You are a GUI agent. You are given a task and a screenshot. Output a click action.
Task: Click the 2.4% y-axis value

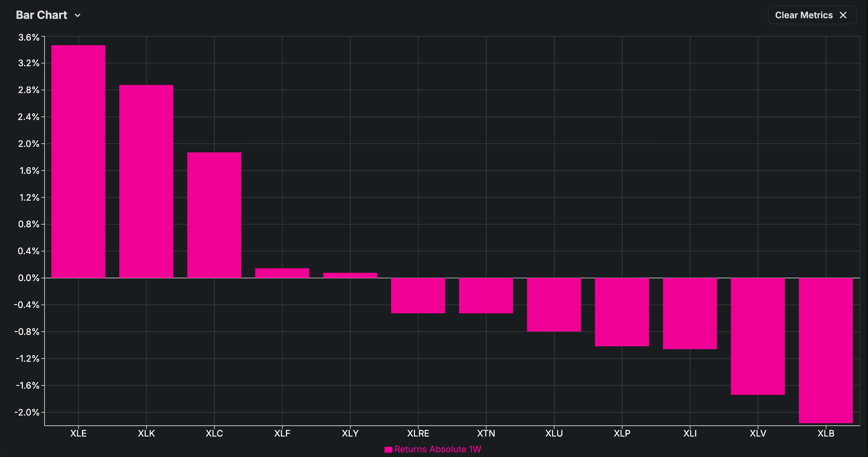coord(29,117)
